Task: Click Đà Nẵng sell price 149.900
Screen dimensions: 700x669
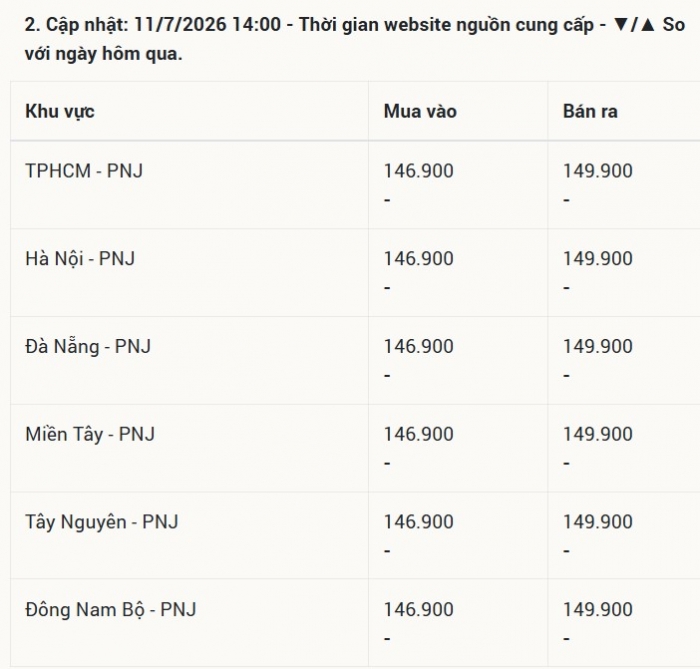Action: 598,347
